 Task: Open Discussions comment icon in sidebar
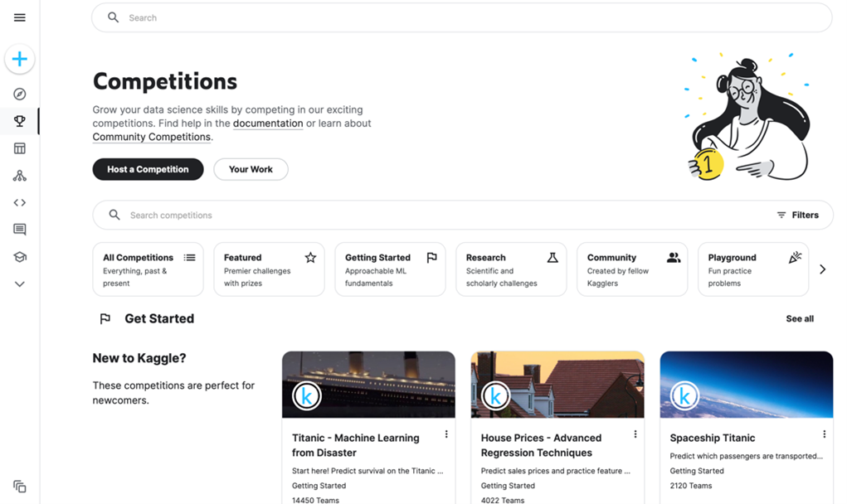(20, 230)
